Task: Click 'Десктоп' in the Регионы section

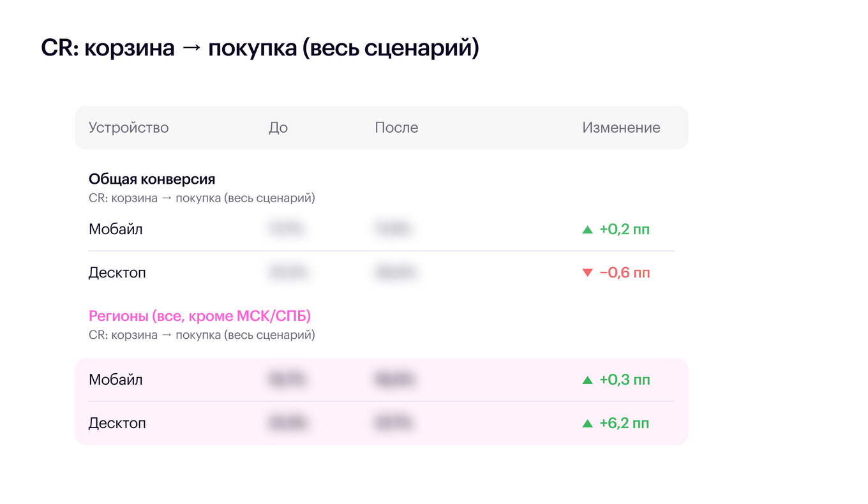Action: tap(117, 423)
